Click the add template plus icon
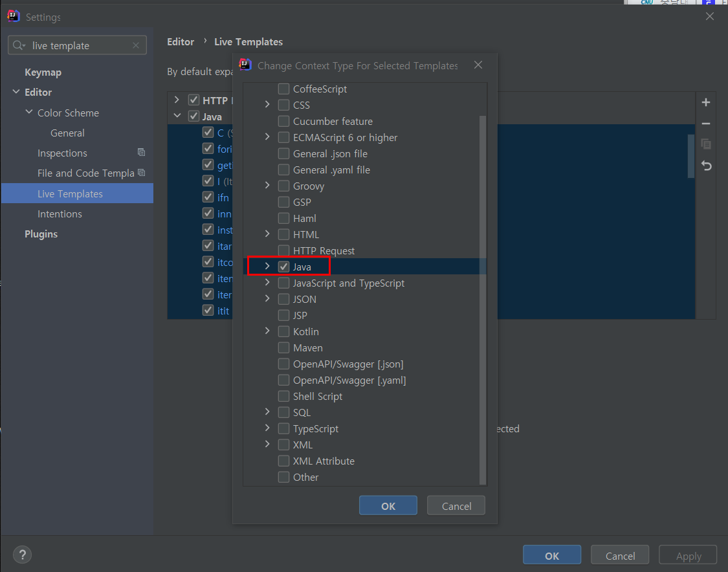 click(x=706, y=102)
